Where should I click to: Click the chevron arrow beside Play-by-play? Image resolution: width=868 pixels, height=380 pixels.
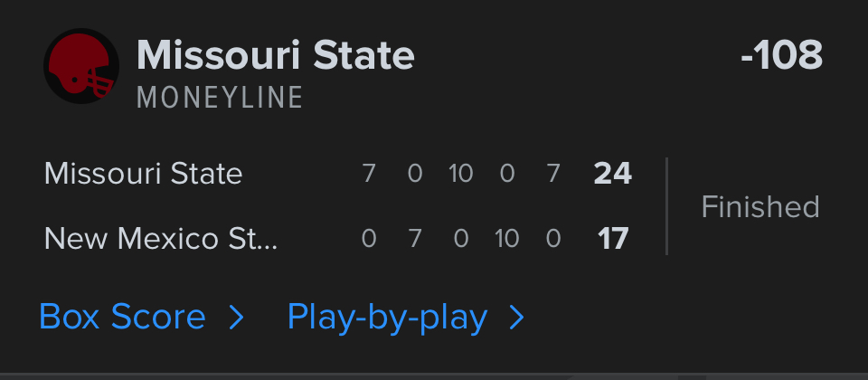click(x=516, y=317)
